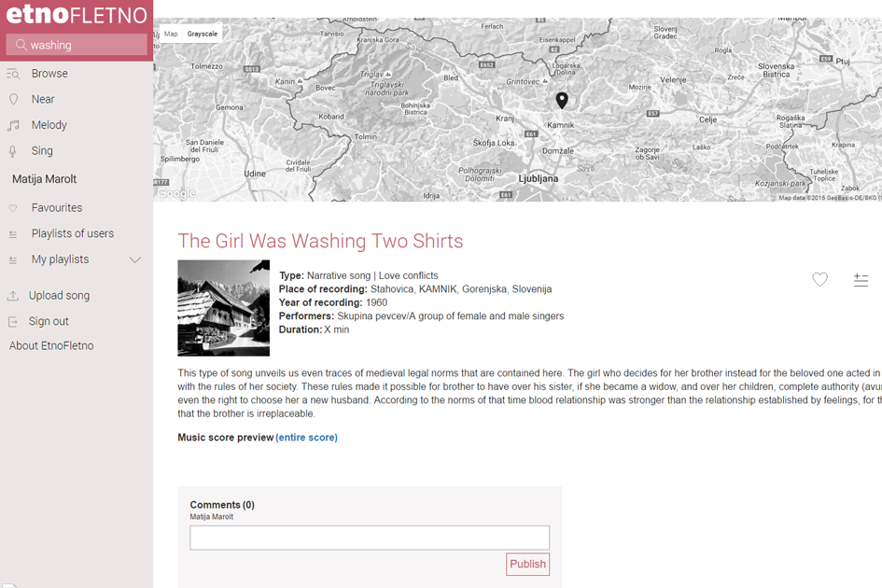Image resolution: width=882 pixels, height=588 pixels.
Task: Click the search magnifier icon
Action: (x=21, y=45)
